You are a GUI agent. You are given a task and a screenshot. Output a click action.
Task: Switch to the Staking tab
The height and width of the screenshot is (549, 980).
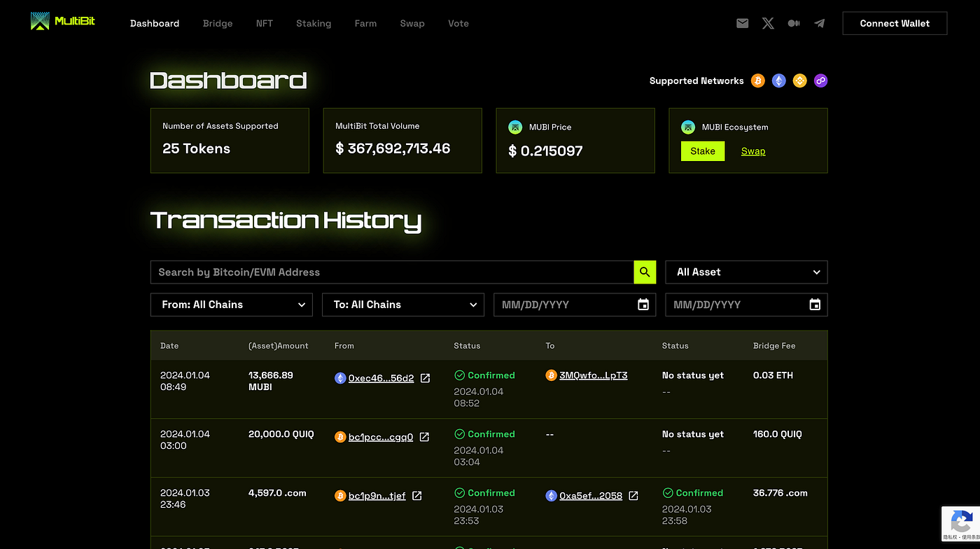coord(314,23)
